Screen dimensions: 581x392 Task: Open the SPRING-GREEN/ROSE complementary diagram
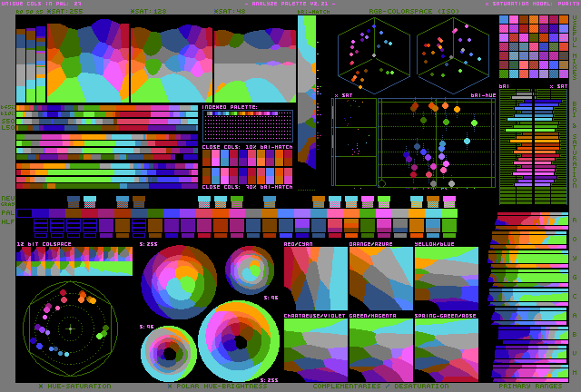pyautogui.click(x=447, y=350)
